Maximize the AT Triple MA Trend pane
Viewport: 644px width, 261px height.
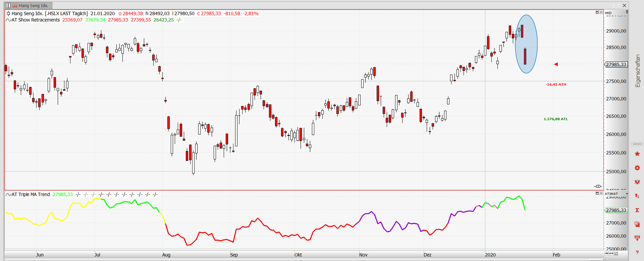pos(597,193)
